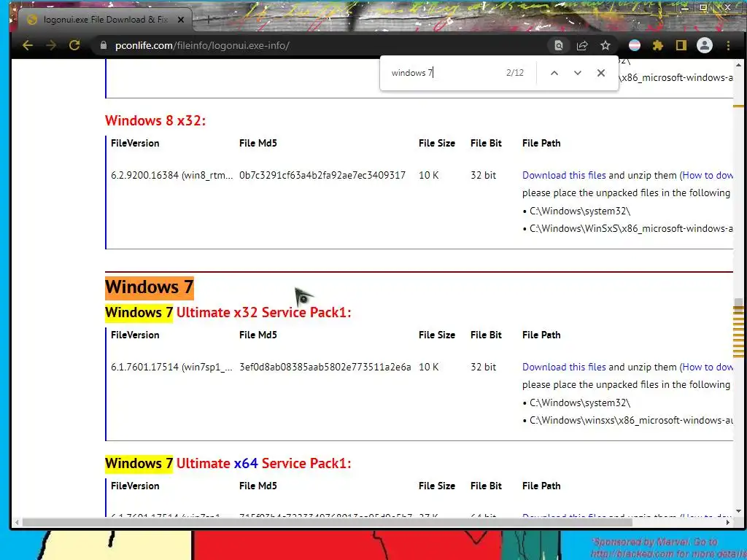
Task: Toggle the browser side panel
Action: click(681, 45)
